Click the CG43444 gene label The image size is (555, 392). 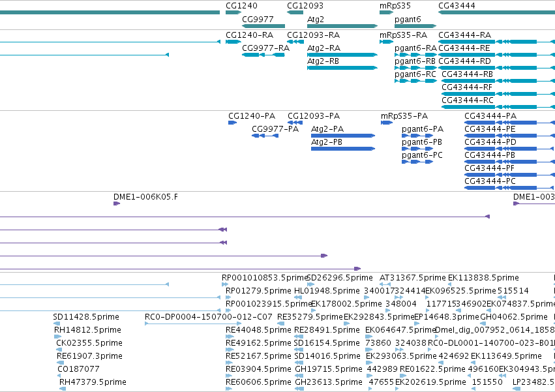(x=457, y=6)
